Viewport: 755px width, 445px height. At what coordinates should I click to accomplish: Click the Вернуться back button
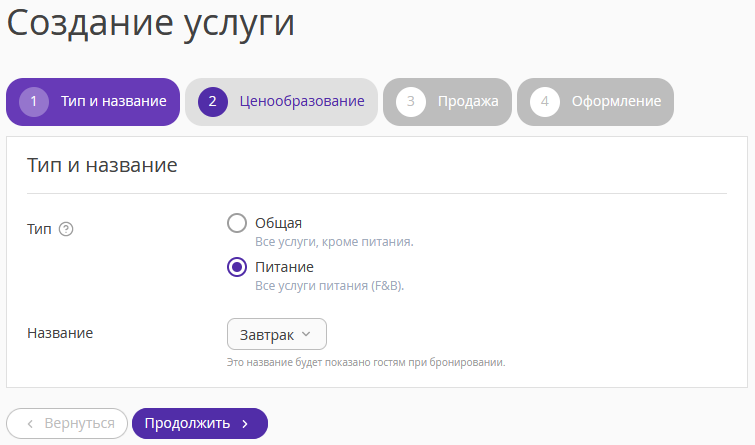pos(67,423)
